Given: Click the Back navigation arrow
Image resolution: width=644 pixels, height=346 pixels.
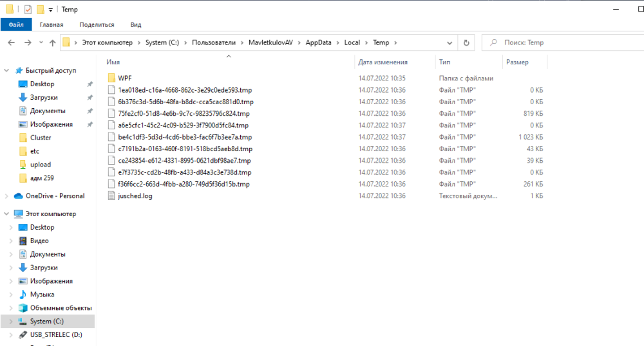Looking at the screenshot, I should click(x=12, y=42).
